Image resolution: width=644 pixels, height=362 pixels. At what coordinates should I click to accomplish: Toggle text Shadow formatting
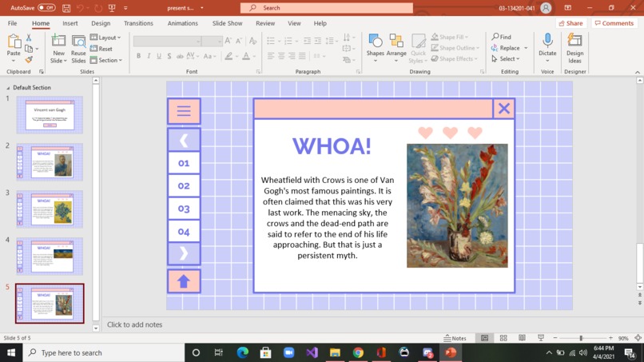point(169,56)
